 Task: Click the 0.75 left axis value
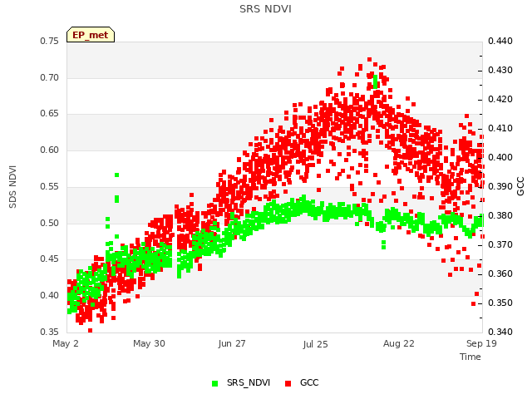click(x=50, y=41)
